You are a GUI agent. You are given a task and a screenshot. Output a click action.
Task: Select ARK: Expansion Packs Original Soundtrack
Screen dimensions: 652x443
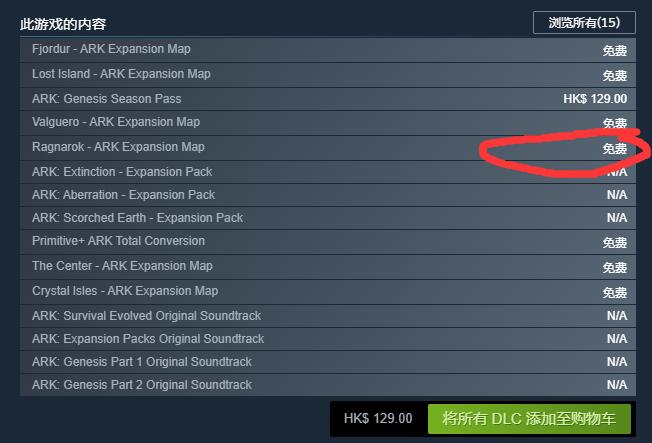point(328,339)
